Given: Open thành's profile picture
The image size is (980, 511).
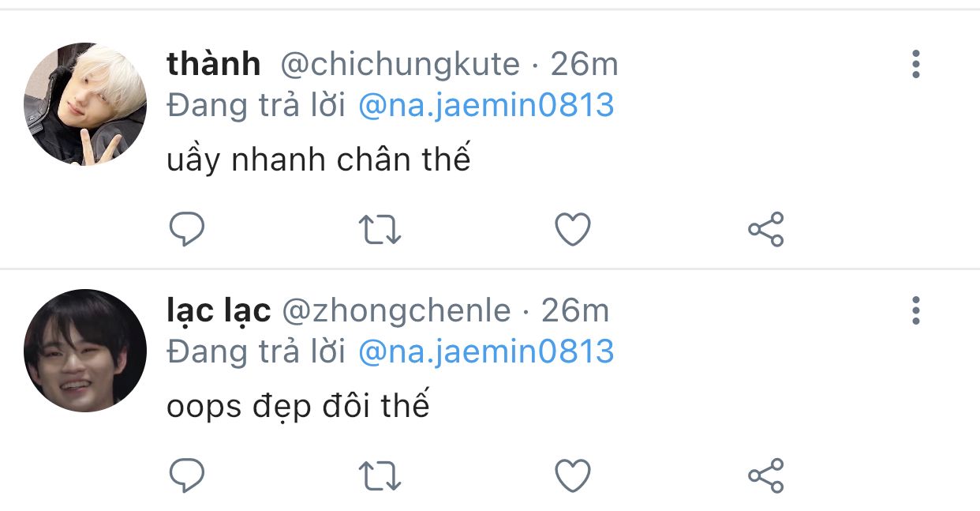Looking at the screenshot, I should (85, 104).
